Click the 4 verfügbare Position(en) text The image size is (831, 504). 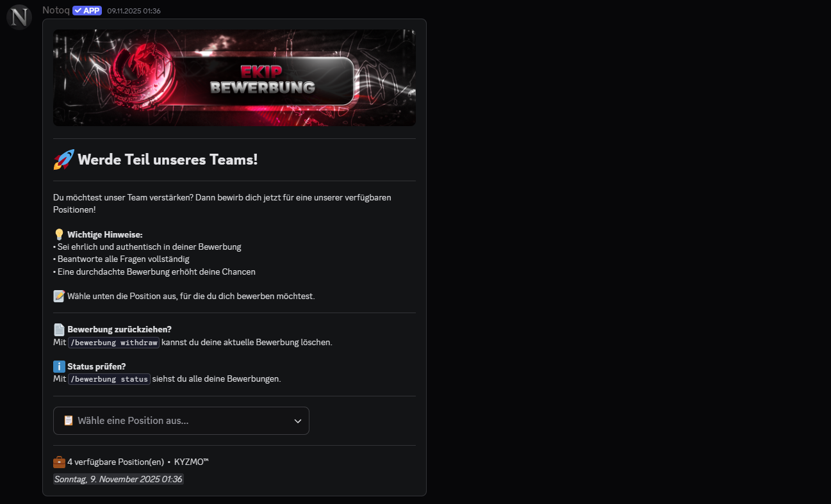click(x=115, y=462)
